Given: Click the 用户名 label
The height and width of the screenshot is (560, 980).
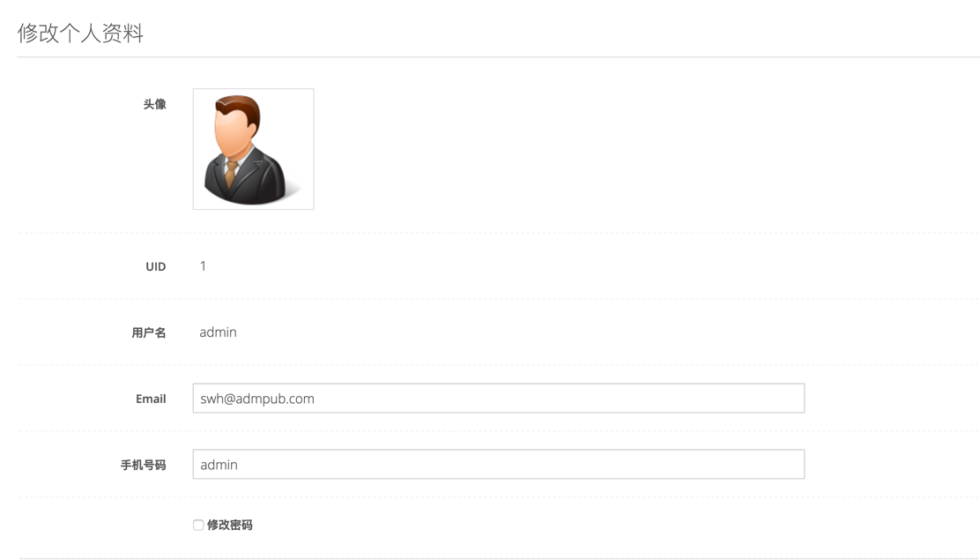Looking at the screenshot, I should point(148,332).
